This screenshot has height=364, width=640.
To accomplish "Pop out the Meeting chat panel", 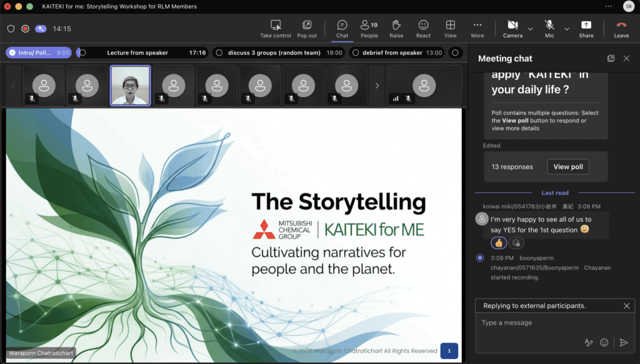I will [x=611, y=58].
